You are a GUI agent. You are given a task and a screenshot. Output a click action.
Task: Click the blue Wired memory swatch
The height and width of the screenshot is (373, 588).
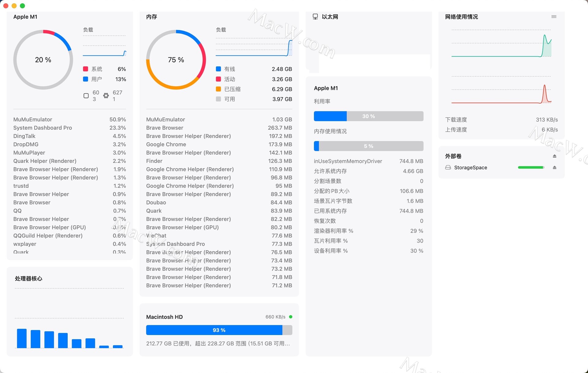pyautogui.click(x=218, y=69)
